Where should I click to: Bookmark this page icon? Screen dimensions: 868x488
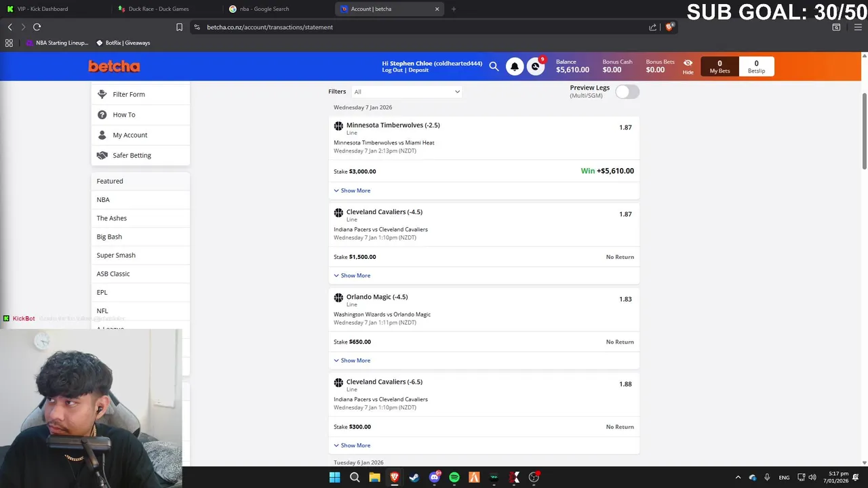click(x=179, y=27)
